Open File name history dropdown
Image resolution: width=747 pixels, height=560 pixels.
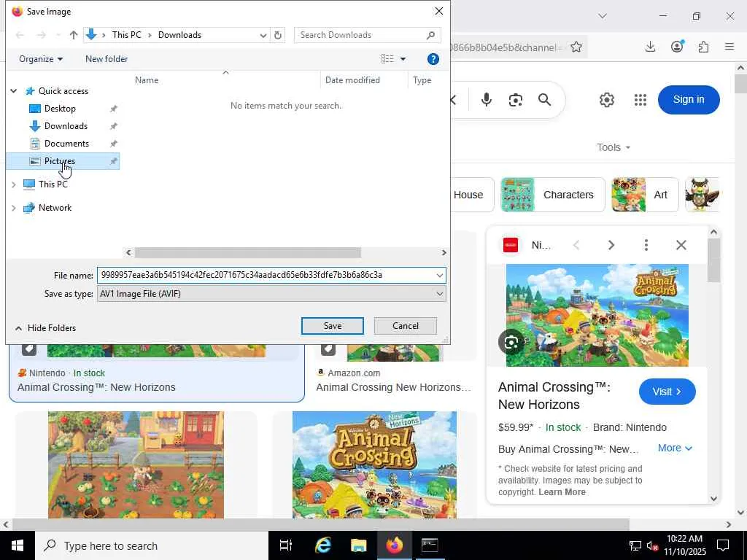coord(439,275)
